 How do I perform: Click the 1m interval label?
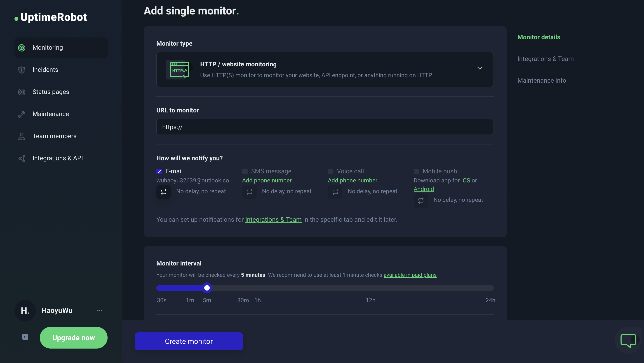190,300
